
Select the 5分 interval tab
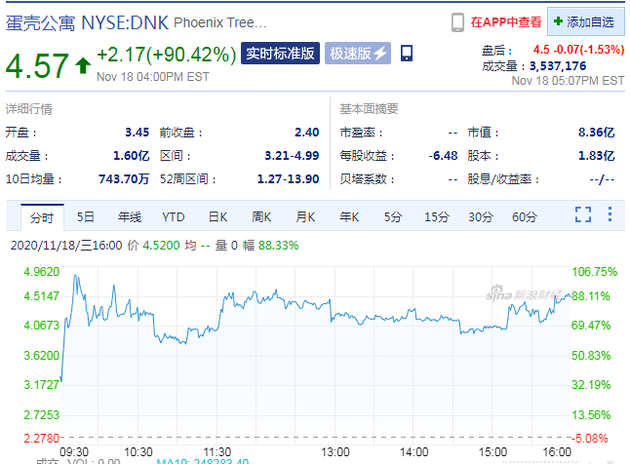click(393, 217)
